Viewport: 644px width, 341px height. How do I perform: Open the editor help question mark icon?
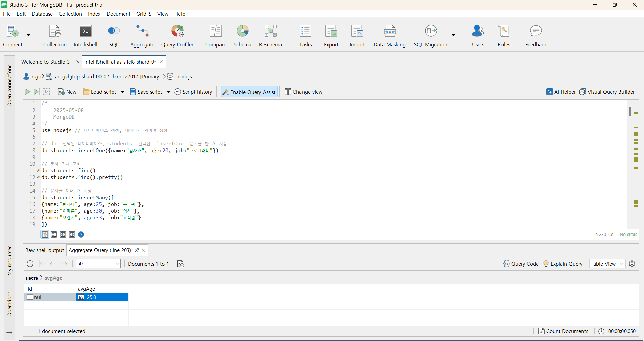(x=81, y=235)
